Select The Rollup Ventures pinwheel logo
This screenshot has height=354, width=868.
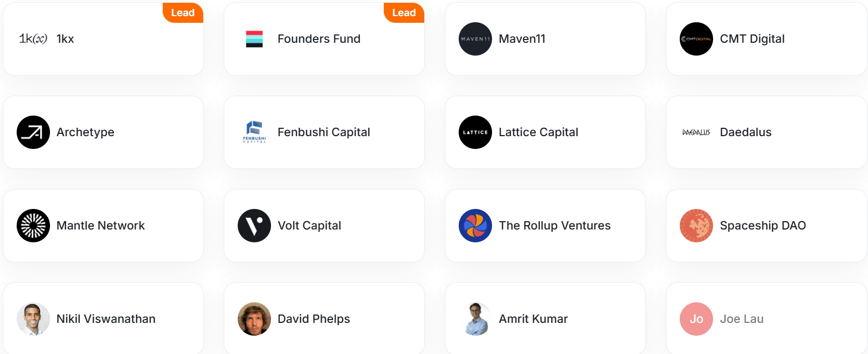(x=475, y=226)
